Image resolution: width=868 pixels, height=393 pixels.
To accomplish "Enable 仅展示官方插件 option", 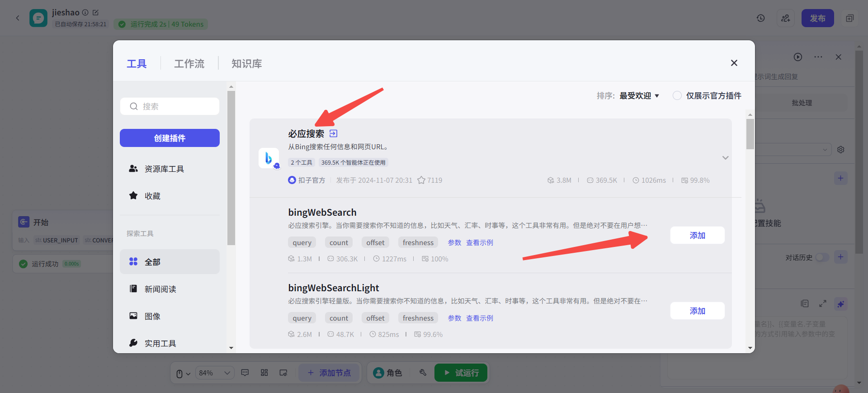I will pyautogui.click(x=677, y=95).
